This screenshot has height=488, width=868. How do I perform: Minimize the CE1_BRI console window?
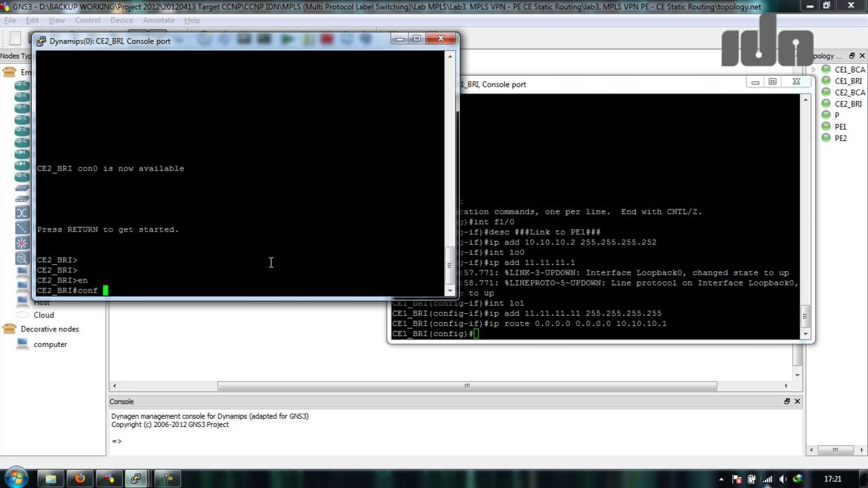(755, 82)
